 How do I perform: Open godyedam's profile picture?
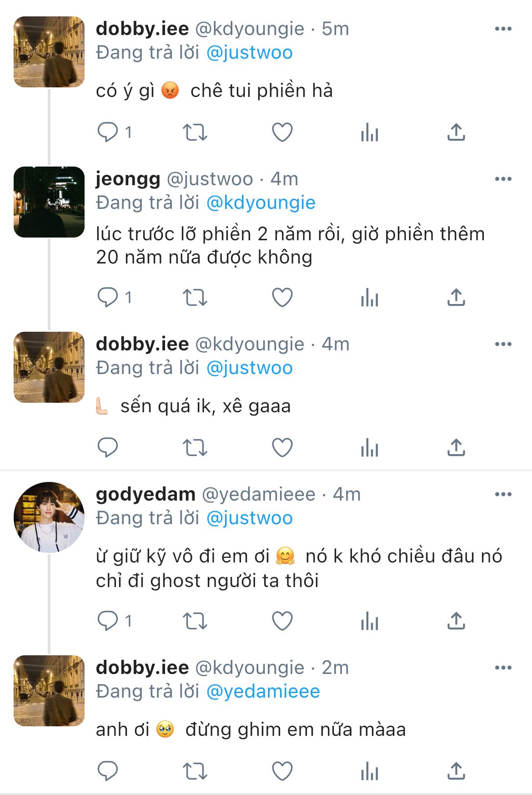pyautogui.click(x=49, y=517)
